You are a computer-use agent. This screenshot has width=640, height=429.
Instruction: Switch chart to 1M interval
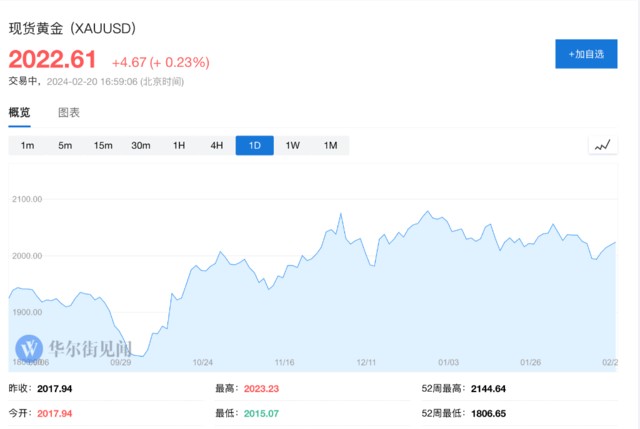(330, 146)
